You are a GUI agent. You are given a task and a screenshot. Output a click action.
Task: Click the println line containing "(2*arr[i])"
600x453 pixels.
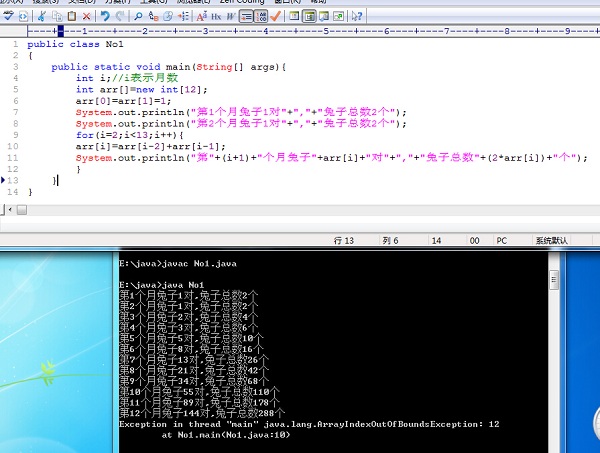pyautogui.click(x=331, y=158)
